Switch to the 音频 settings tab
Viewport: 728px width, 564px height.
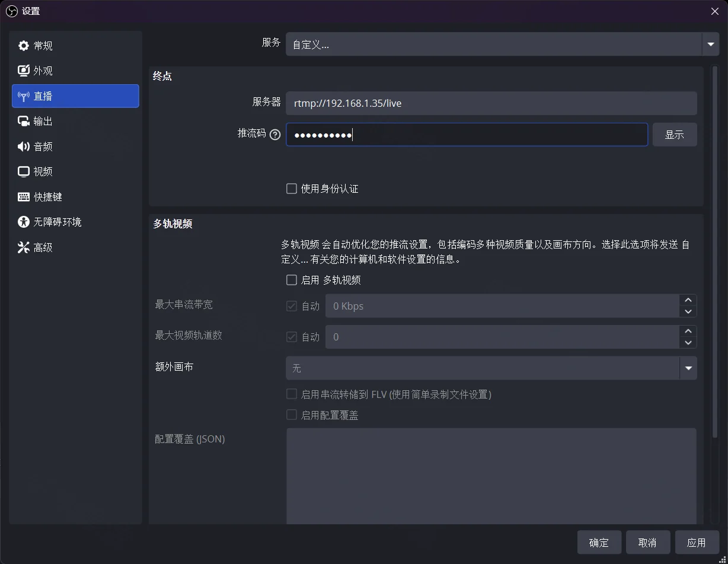click(x=75, y=146)
